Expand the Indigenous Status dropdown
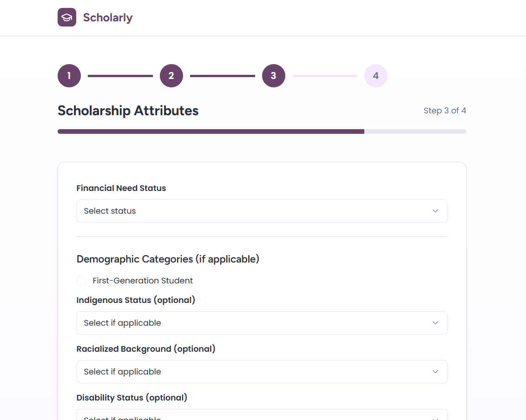 pos(262,323)
